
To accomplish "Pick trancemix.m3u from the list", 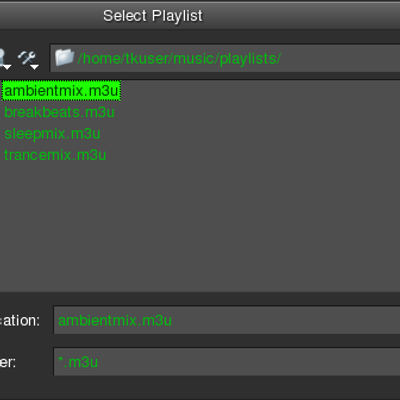I will coord(55,155).
